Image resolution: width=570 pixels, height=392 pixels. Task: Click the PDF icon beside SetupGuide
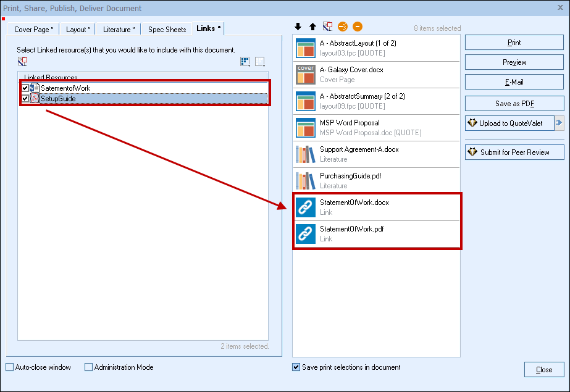tap(35, 98)
